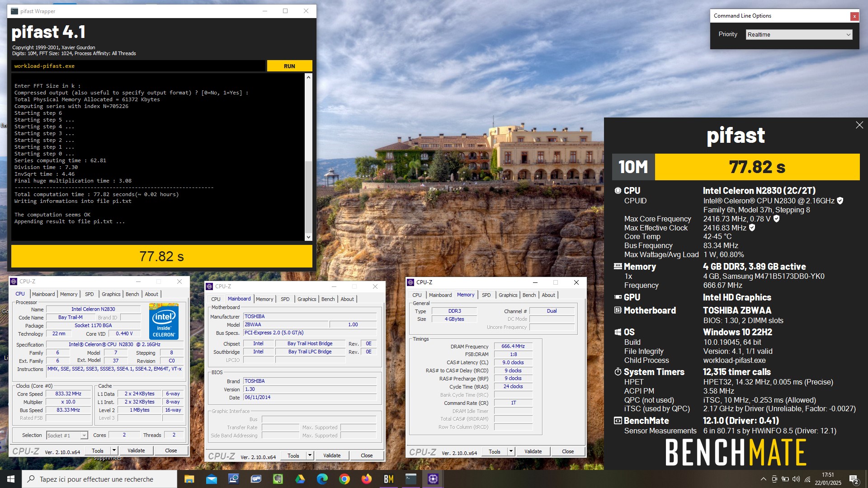Click GPU icon in BenchMate panel
Screen dimensions: 868x488
coord(618,297)
